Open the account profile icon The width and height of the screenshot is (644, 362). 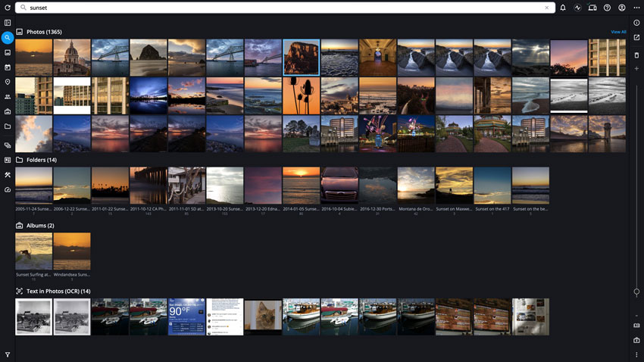(x=622, y=8)
